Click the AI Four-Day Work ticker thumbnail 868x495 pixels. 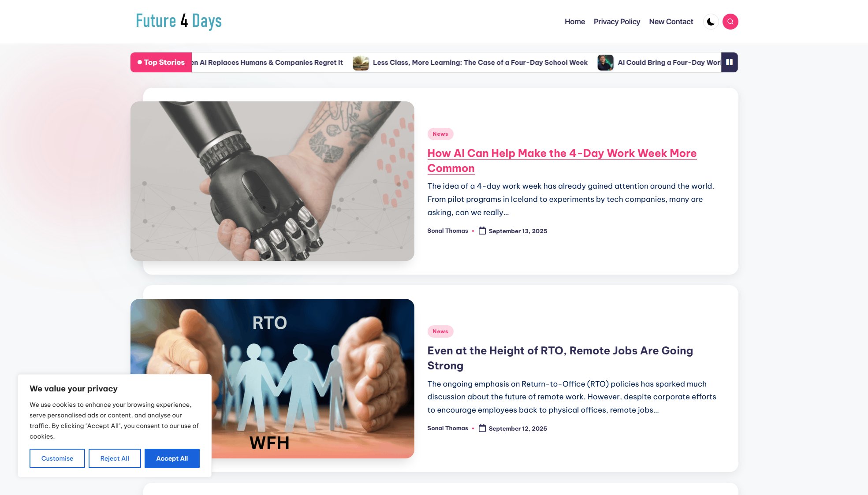click(605, 63)
